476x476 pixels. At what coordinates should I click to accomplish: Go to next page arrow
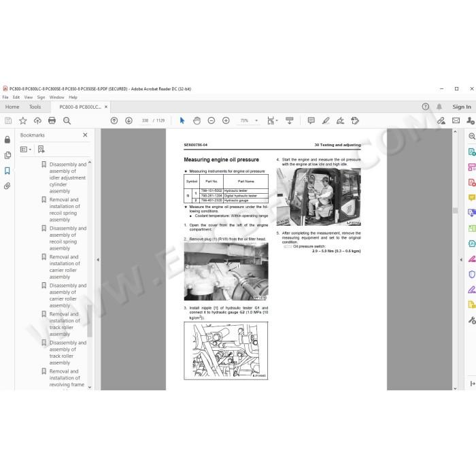(129, 120)
